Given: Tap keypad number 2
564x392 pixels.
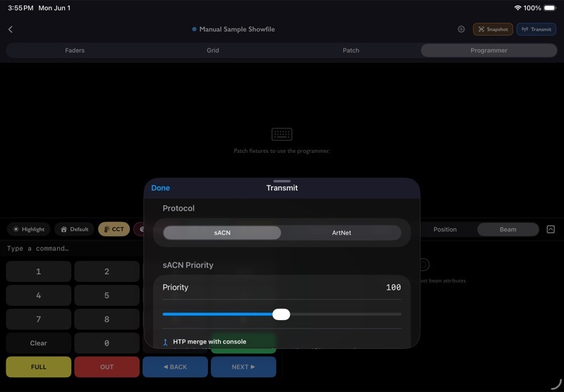Looking at the screenshot, I should [107, 271].
